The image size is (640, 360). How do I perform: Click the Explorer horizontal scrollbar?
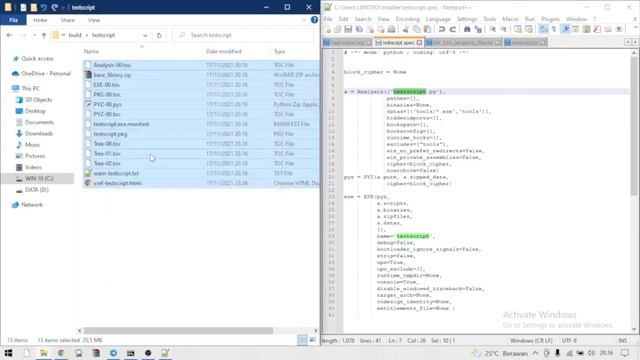[x=178, y=331]
